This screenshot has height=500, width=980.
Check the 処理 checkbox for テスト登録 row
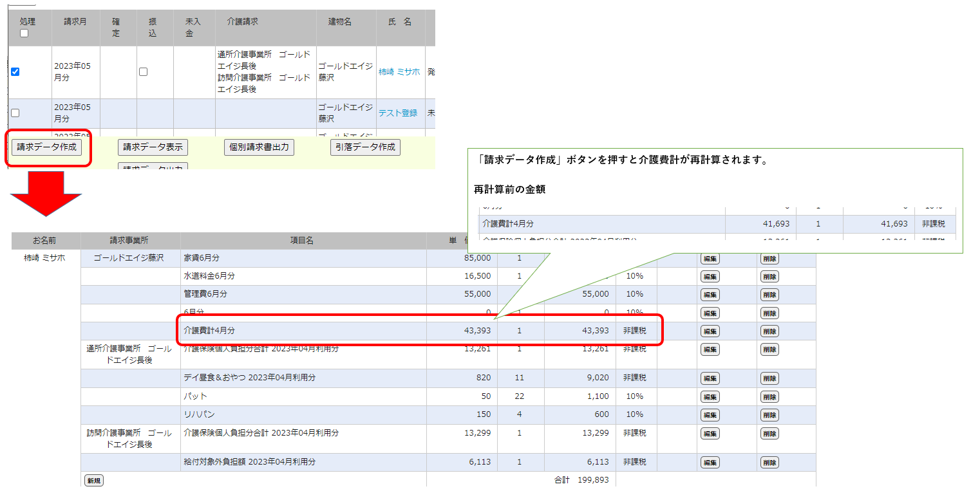tap(15, 113)
